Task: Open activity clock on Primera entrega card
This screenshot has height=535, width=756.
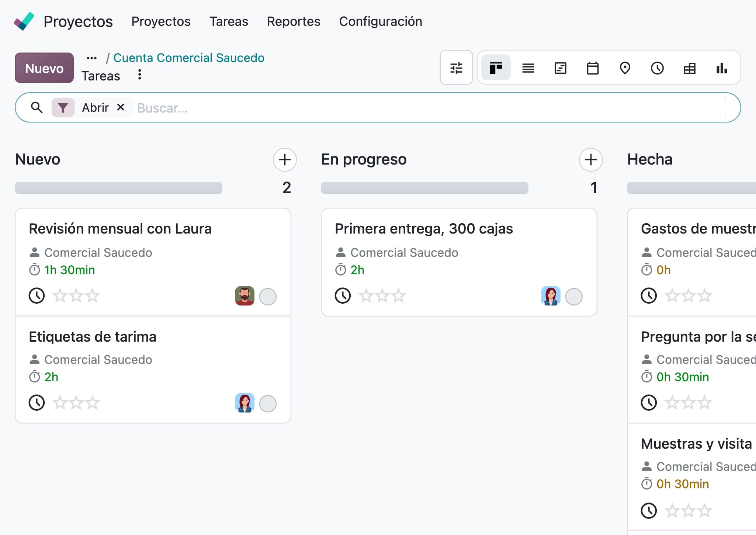Action: pos(343,296)
